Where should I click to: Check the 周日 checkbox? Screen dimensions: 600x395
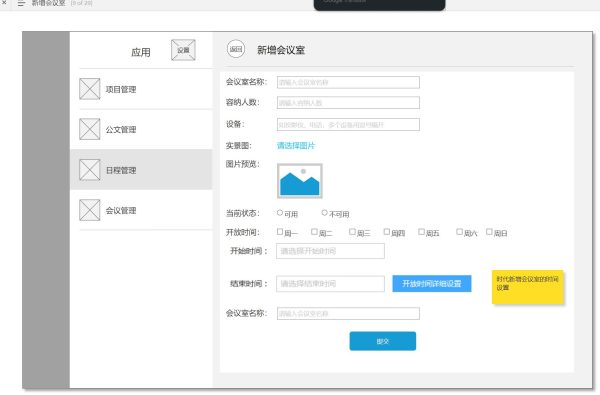[489, 232]
